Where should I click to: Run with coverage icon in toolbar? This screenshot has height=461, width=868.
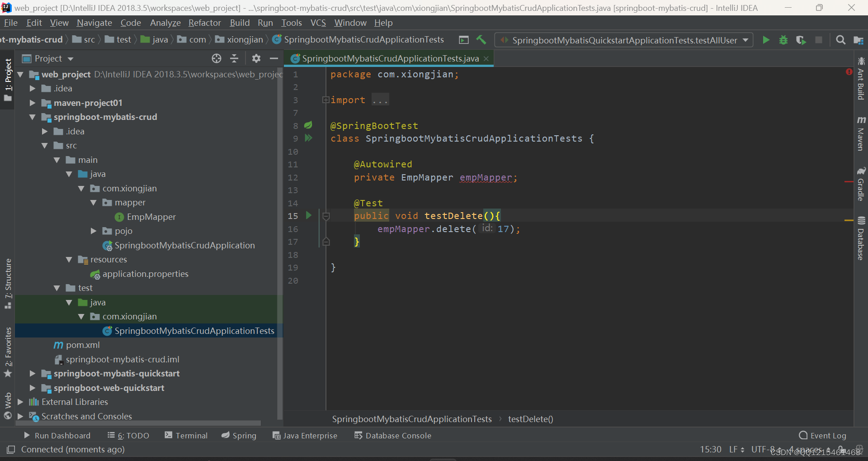coord(801,40)
